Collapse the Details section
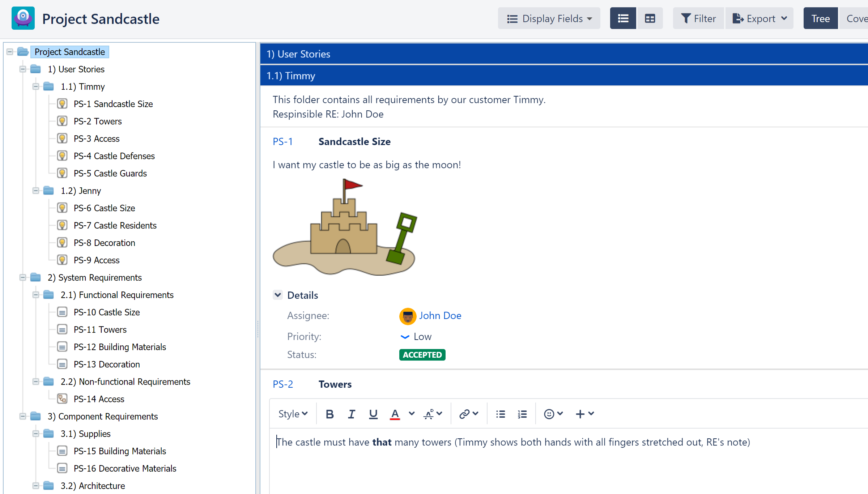Viewport: 868px width, 494px height. coord(278,295)
